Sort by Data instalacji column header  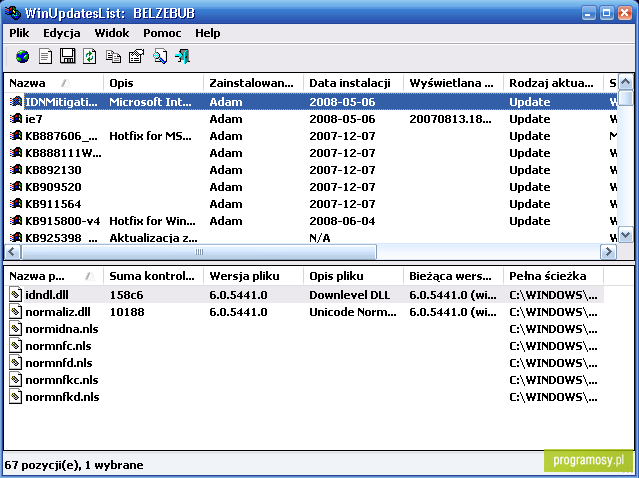[x=353, y=83]
